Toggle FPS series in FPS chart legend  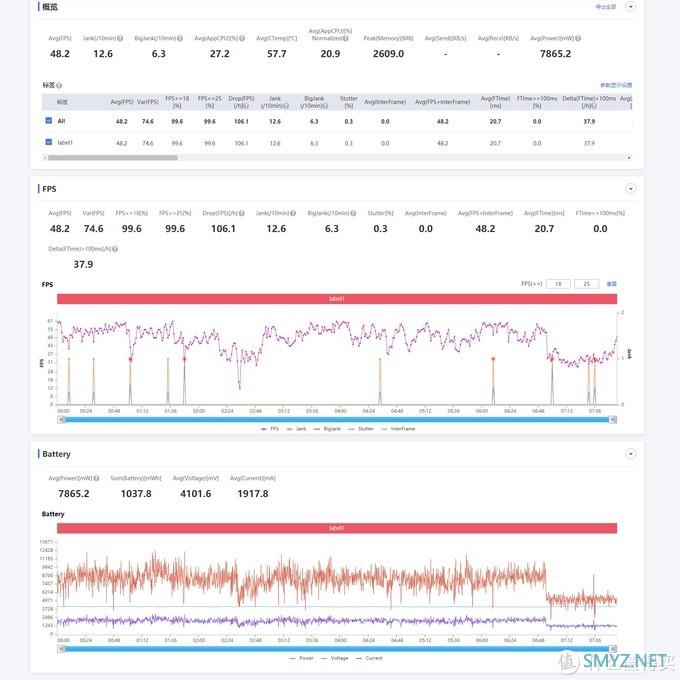[x=269, y=429]
